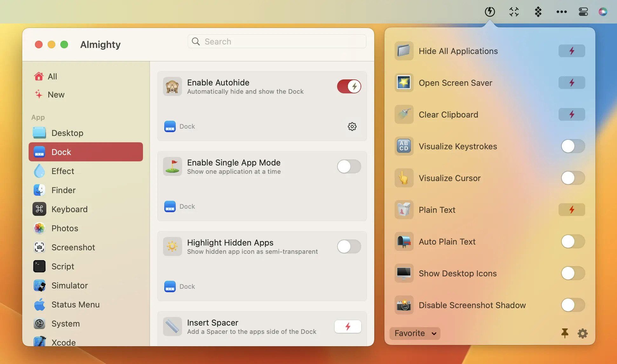Click 'Show one application at a time' description
The image size is (617, 364).
[x=234, y=172]
